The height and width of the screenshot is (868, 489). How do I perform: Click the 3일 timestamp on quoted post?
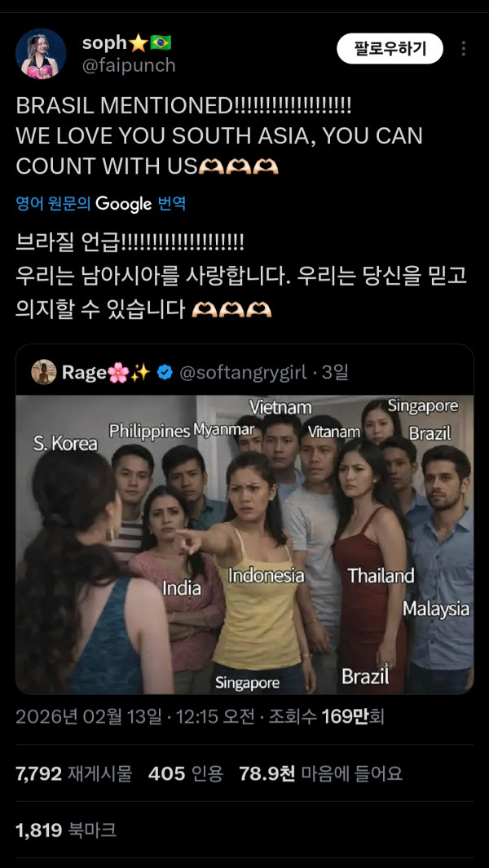pyautogui.click(x=335, y=373)
